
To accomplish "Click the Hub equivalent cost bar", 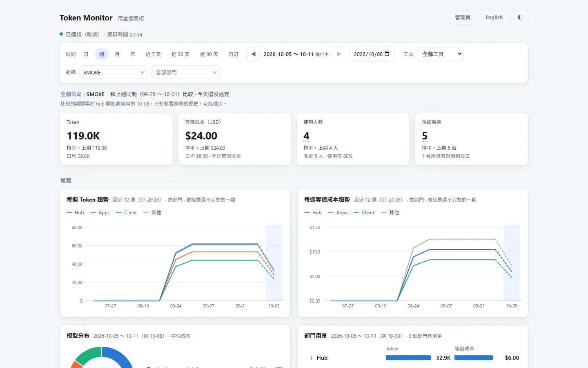I will point(474,358).
